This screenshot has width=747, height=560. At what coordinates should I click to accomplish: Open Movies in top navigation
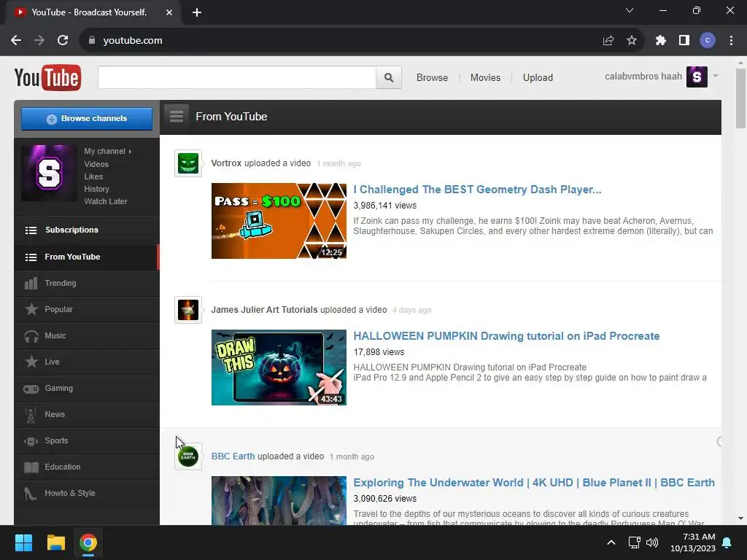tap(485, 77)
